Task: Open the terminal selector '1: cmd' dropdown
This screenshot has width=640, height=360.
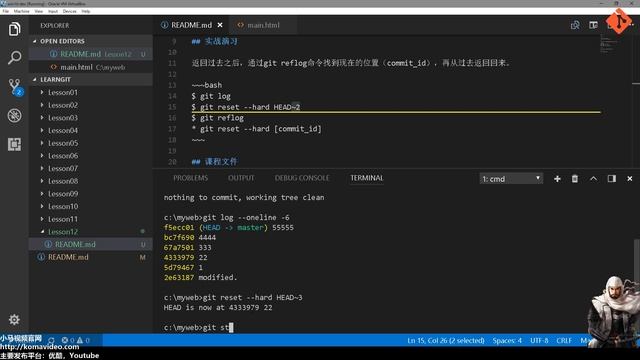Action: [511, 179]
